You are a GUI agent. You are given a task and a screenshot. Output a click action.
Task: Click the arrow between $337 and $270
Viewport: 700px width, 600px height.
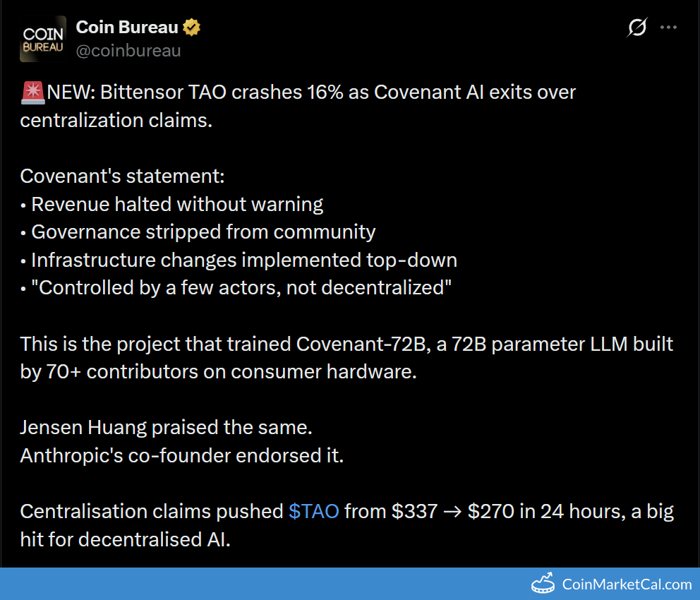452,512
